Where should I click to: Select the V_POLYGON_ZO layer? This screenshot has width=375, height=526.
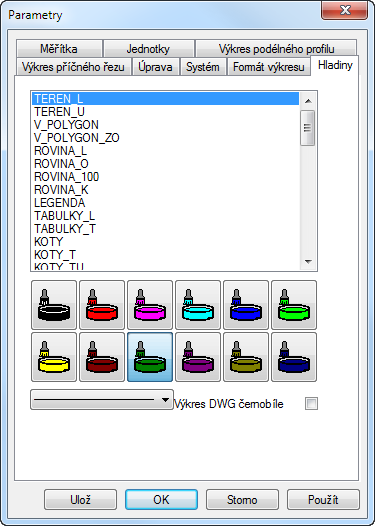pyautogui.click(x=165, y=138)
